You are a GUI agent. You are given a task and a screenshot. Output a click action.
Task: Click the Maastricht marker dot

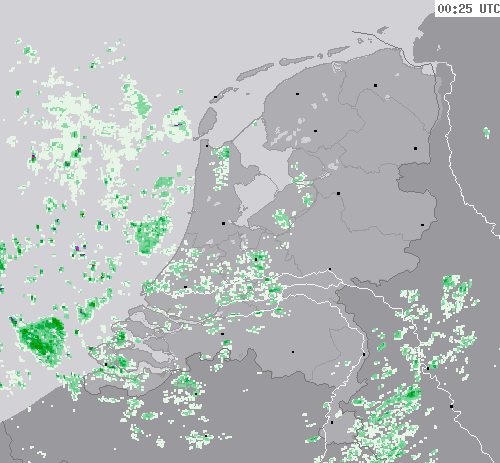pyautogui.click(x=332, y=422)
